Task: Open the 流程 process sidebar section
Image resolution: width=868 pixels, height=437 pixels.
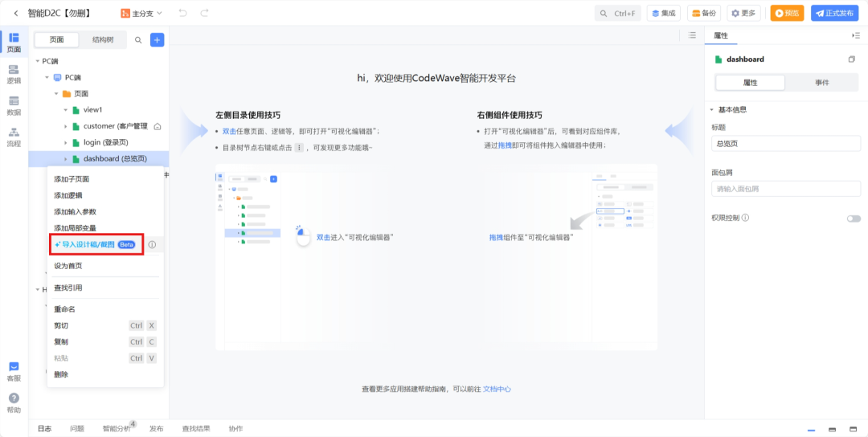Action: click(14, 137)
